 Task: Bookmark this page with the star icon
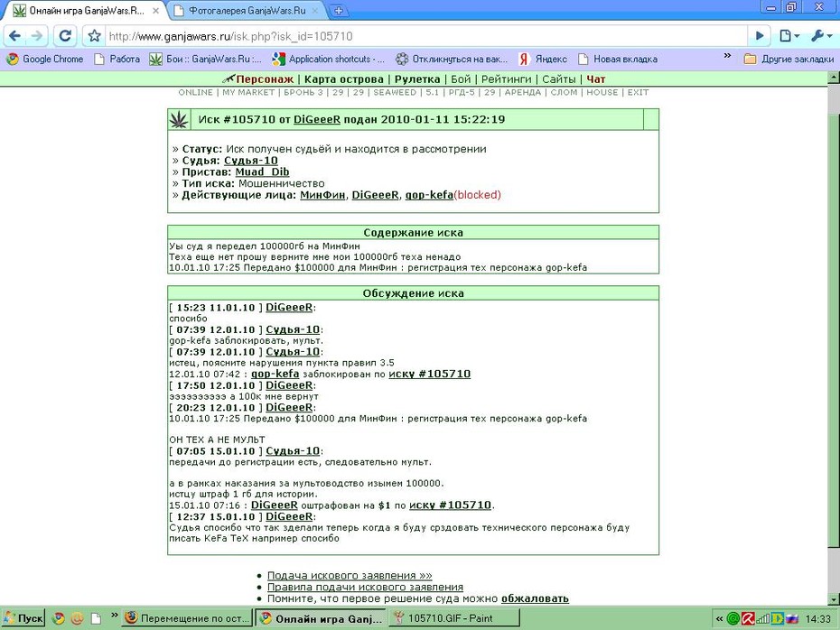point(94,36)
